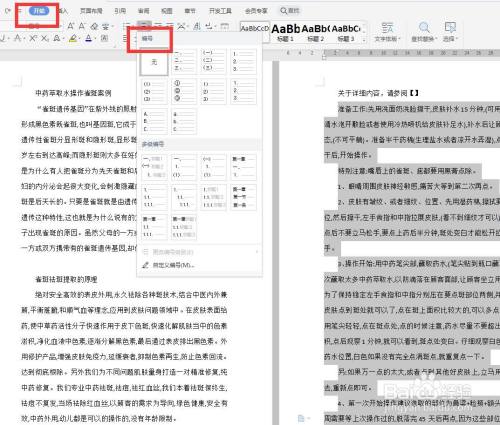Click the sort icon
The height and width of the screenshot is (425, 500).
click(197, 26)
